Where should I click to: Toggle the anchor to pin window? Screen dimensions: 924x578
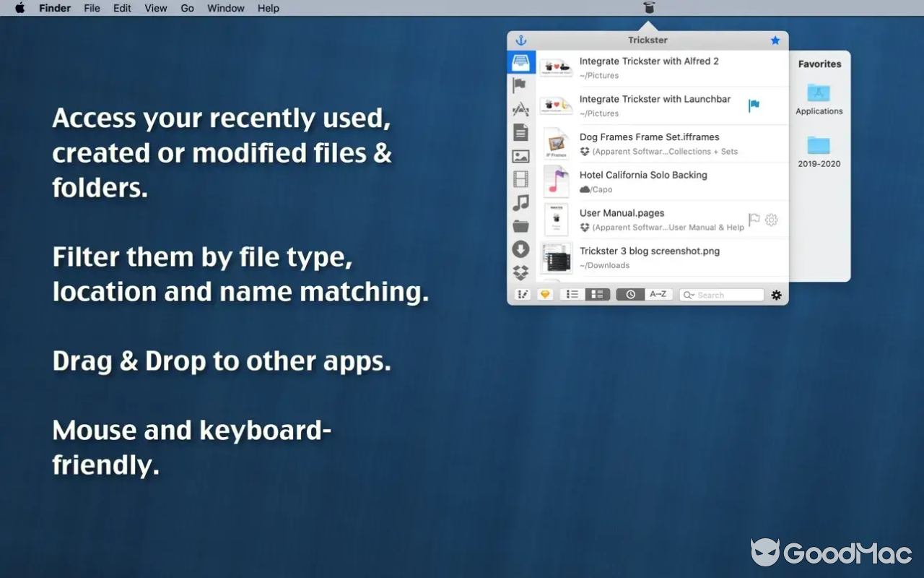(521, 40)
